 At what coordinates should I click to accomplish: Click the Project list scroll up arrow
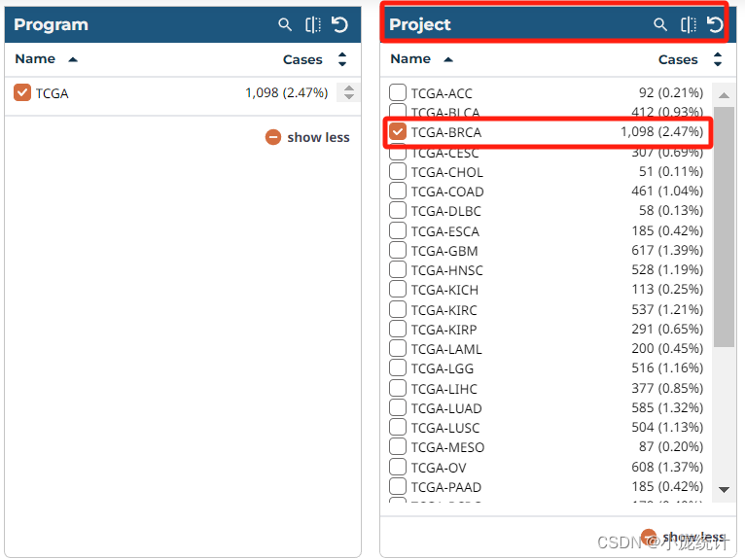click(x=724, y=95)
